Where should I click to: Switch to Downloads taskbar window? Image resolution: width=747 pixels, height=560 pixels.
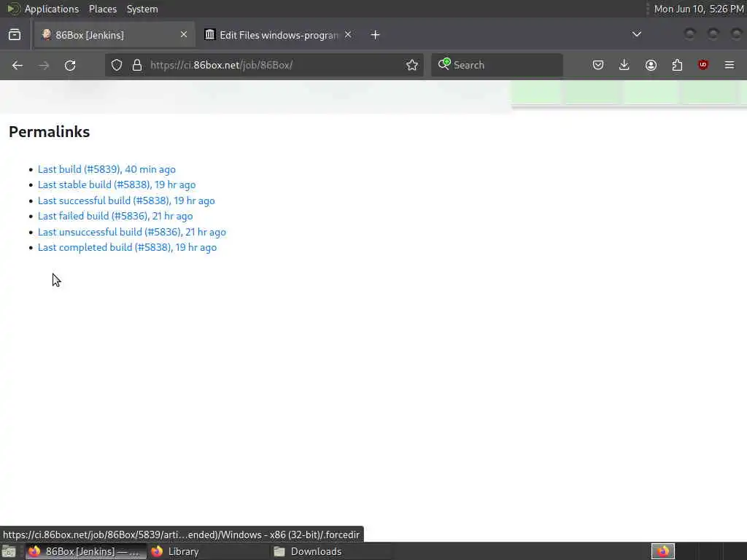(x=330, y=551)
